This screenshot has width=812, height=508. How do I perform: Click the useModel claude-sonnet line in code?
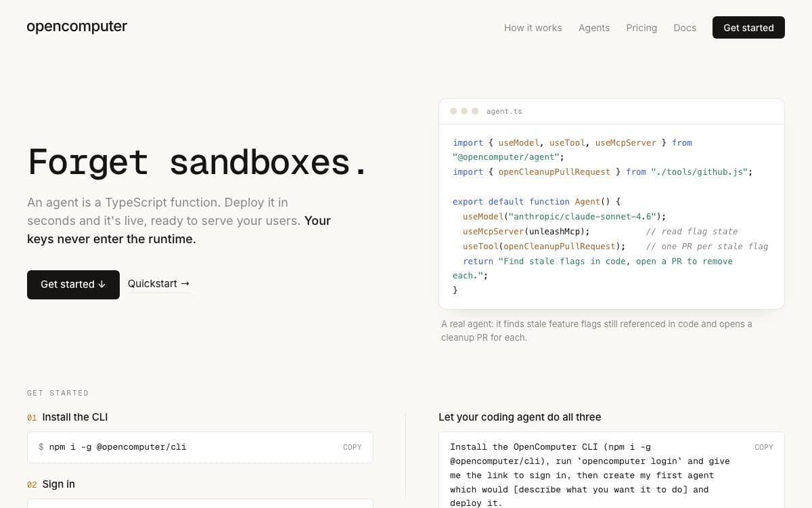pyautogui.click(x=564, y=217)
